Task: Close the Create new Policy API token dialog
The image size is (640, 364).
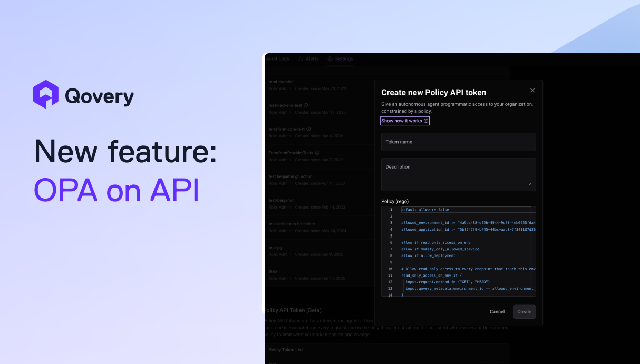Action: [x=532, y=91]
